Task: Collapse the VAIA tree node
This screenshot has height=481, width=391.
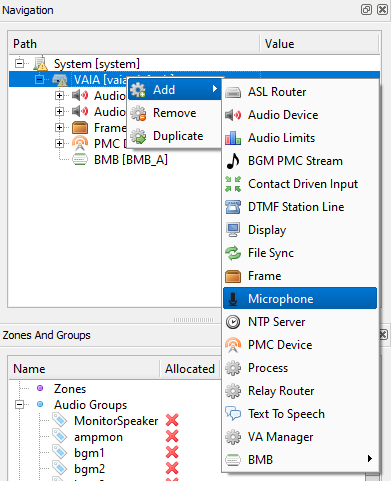Action: tap(40, 79)
